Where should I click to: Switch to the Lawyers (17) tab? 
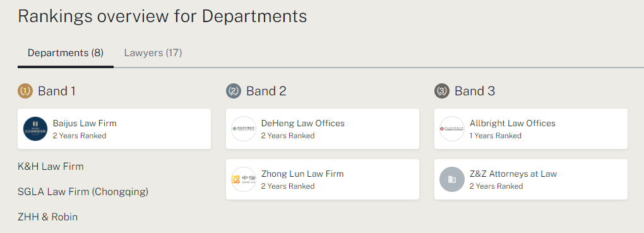[153, 53]
